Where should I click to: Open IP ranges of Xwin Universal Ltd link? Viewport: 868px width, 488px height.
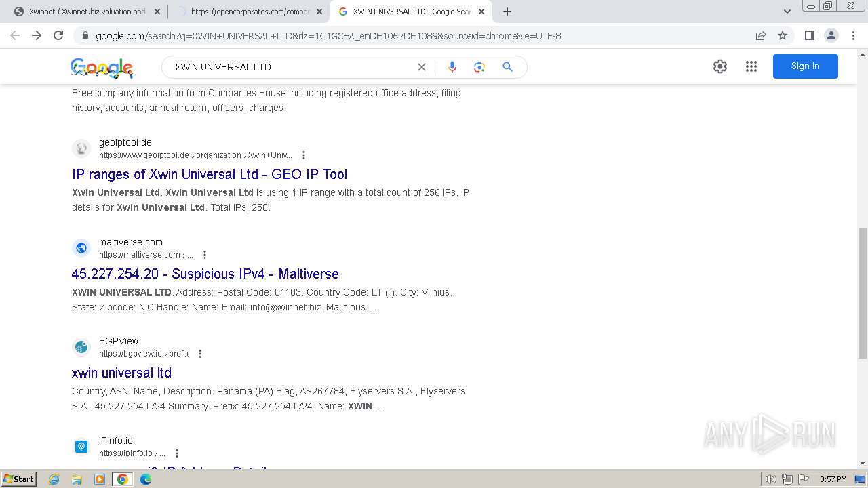click(210, 174)
